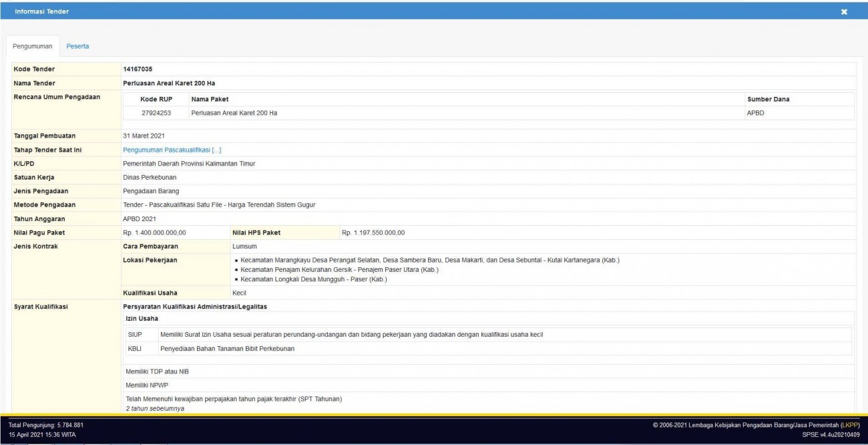Click the Nilai Pagu Paket amount
Viewport: 868px width, 445px height.
(154, 233)
